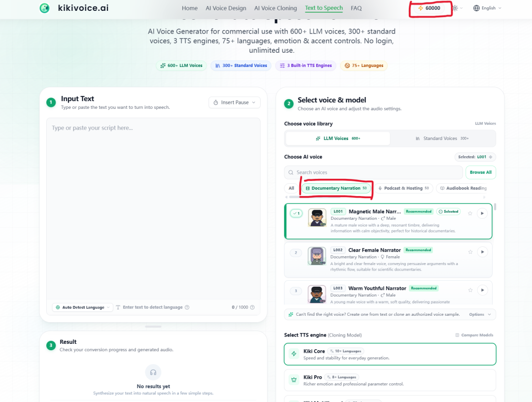Image resolution: width=532 pixels, height=402 pixels.
Task: Select the Text to Speech nav item
Action: pyautogui.click(x=324, y=8)
